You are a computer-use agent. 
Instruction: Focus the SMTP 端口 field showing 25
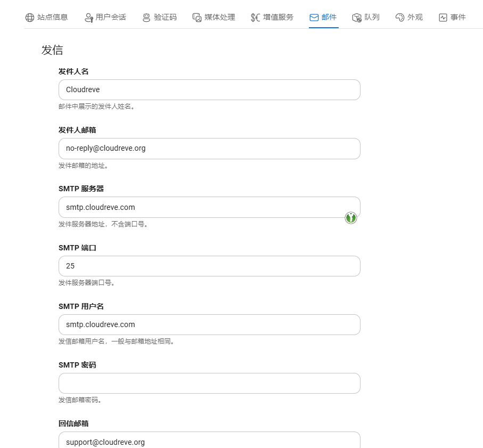click(x=209, y=266)
